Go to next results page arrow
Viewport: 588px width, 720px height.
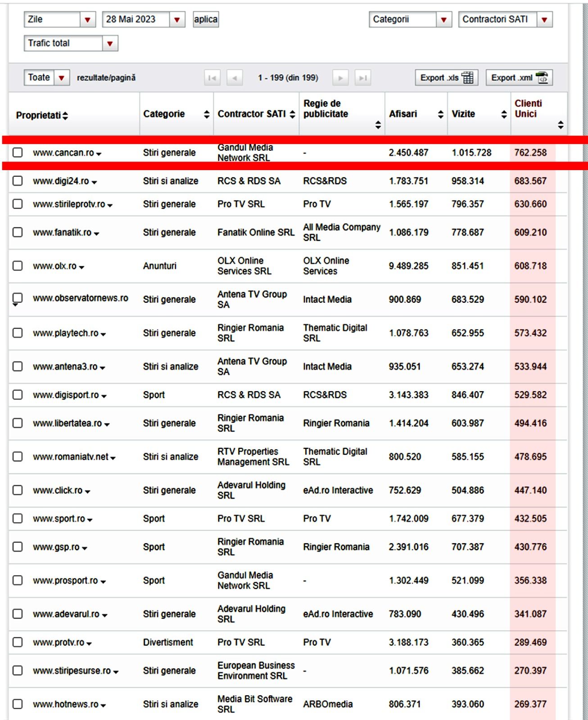click(x=340, y=78)
